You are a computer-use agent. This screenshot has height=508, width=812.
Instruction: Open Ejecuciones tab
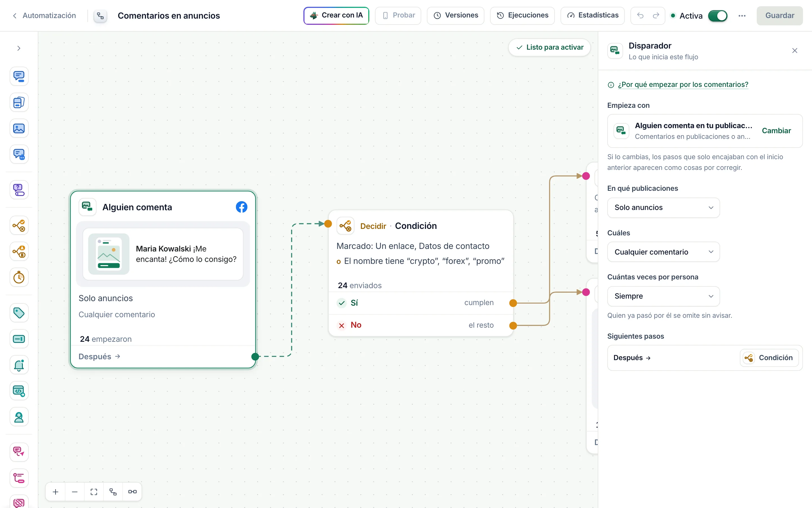[522, 16]
